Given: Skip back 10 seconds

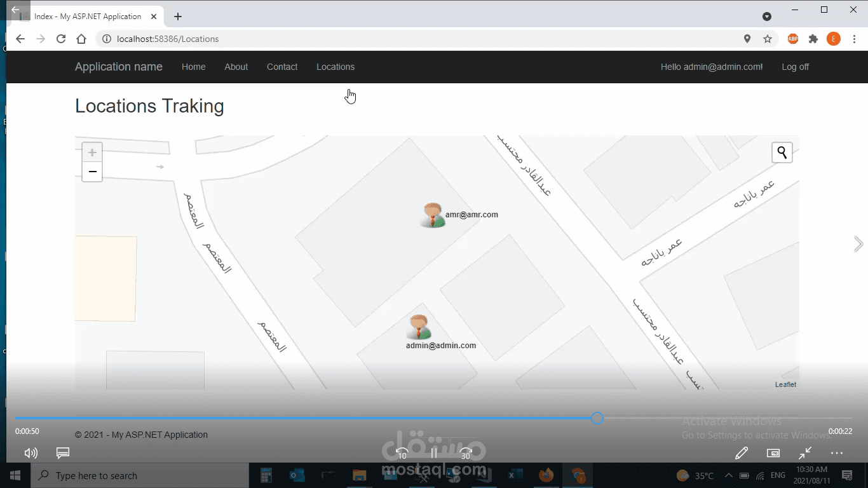Looking at the screenshot, I should pos(402,453).
